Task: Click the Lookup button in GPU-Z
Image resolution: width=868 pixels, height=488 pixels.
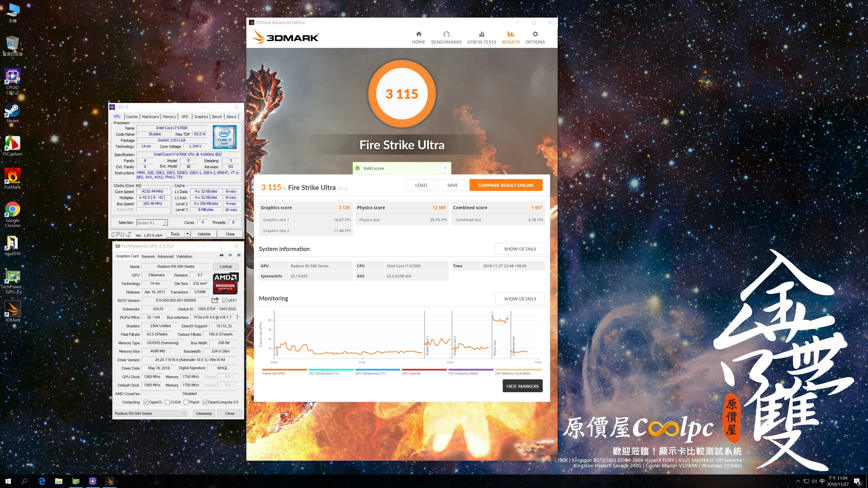Action: (x=226, y=266)
